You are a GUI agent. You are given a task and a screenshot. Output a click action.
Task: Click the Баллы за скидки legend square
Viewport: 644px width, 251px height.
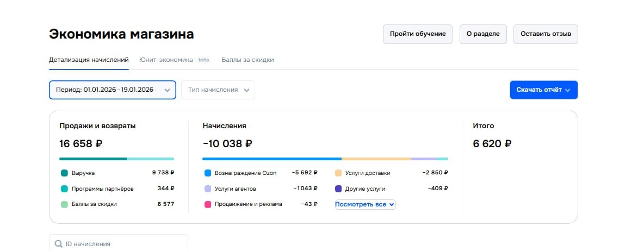[65, 204]
